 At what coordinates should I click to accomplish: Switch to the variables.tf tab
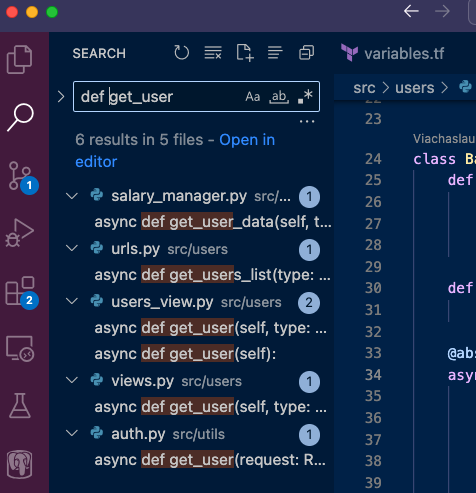(393, 53)
